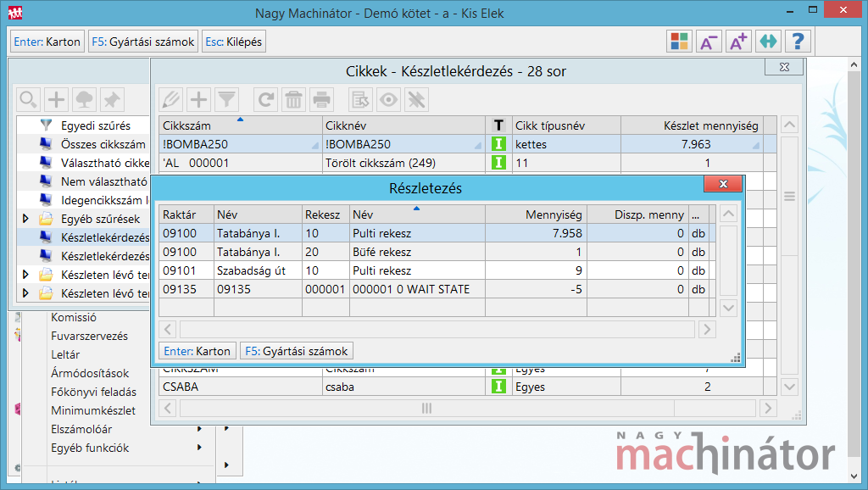Viewport: 868px width, 490px height.
Task: Sort Részletezés by Raktár column header
Action: [186, 214]
